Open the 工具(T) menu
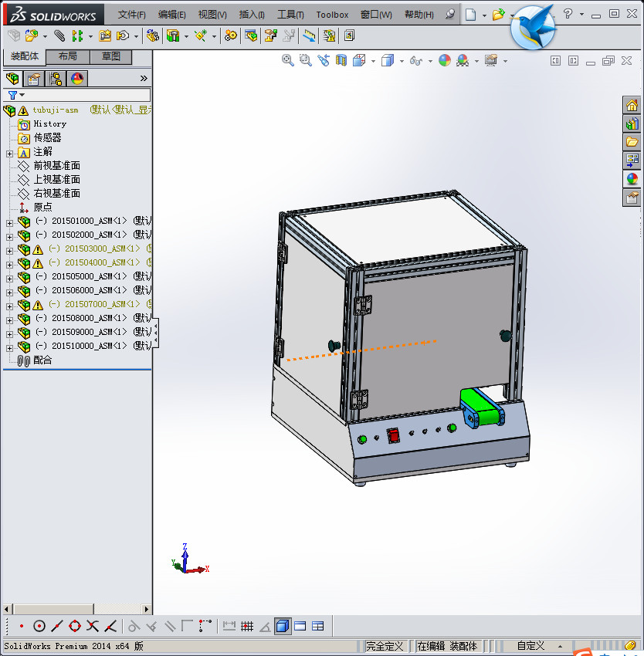The image size is (644, 656). point(290,15)
